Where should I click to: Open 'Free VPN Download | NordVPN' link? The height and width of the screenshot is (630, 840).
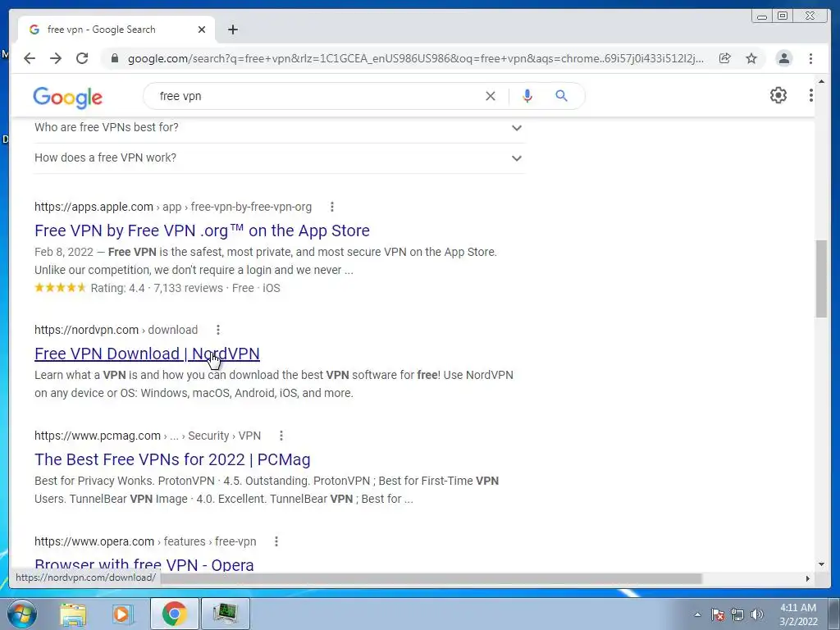point(148,354)
